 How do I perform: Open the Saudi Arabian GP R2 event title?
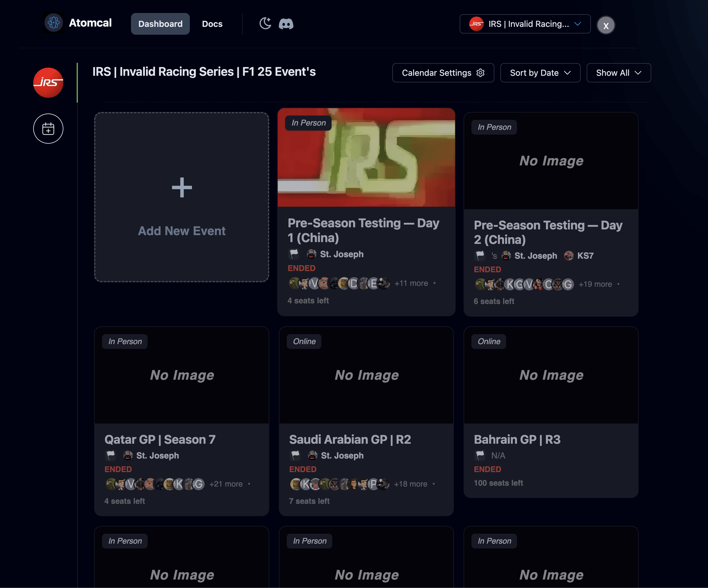350,439
